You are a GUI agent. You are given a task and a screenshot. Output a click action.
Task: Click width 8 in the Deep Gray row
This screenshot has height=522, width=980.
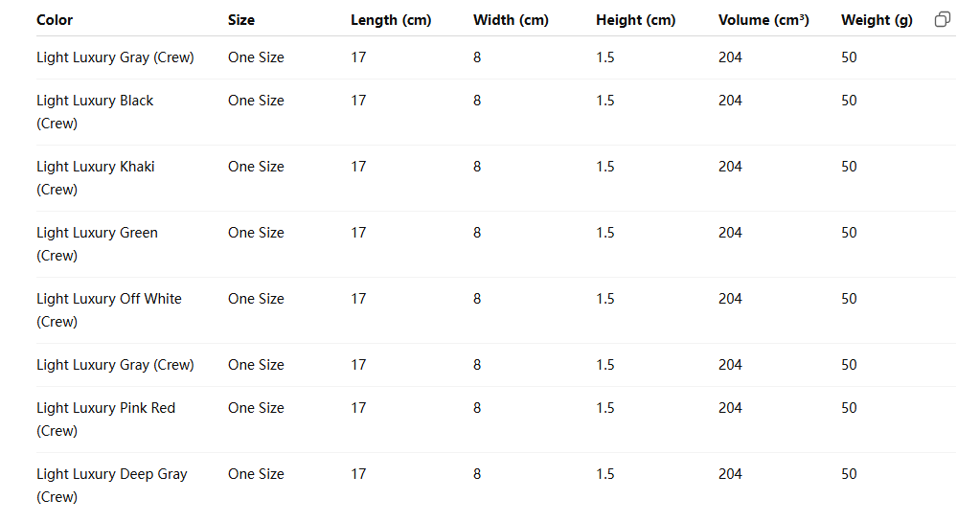477,474
